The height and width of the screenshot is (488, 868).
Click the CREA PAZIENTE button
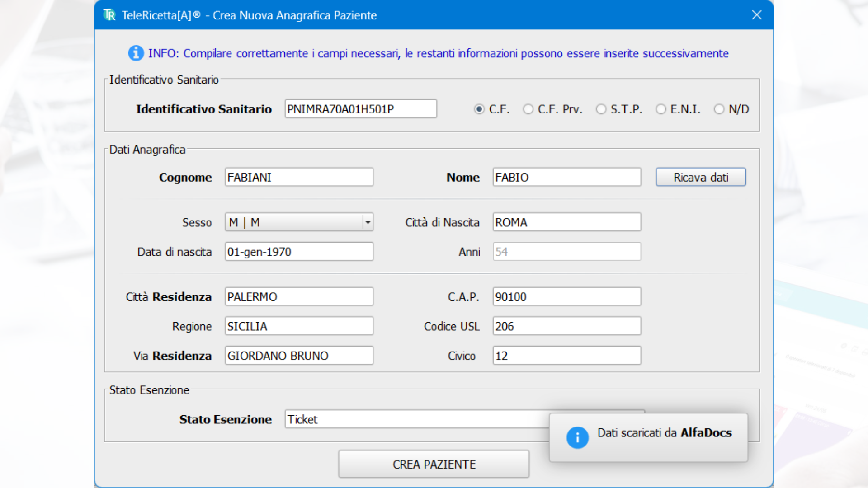tap(434, 464)
